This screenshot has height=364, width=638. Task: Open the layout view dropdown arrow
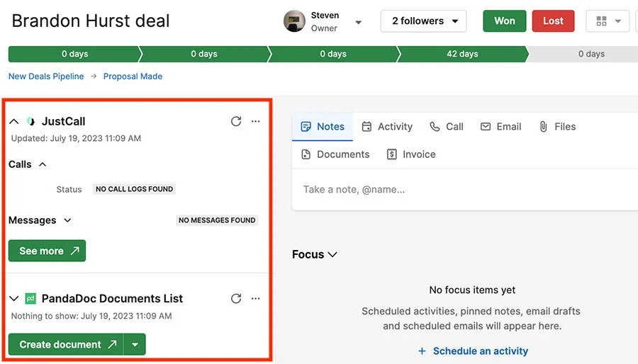tap(617, 21)
